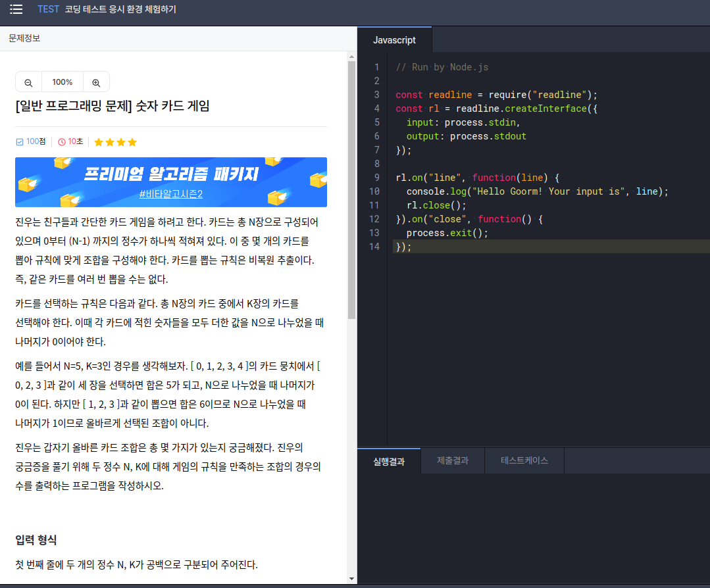Viewport: 710px width, 588px height.
Task: Click the last code line '});' on line 14
Action: 403,247
